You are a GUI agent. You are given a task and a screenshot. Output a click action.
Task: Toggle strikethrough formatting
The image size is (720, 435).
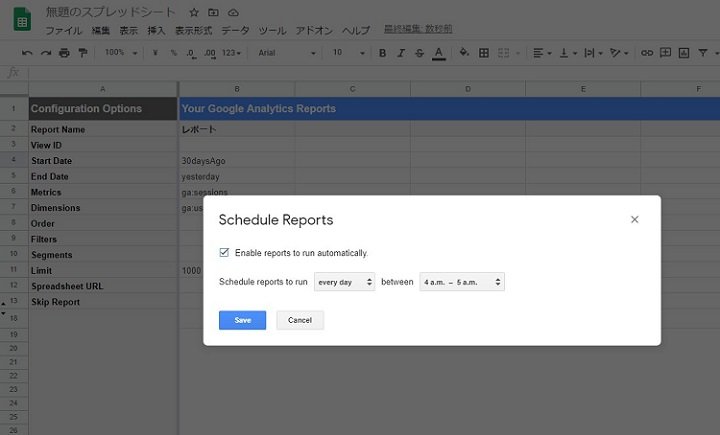click(419, 53)
